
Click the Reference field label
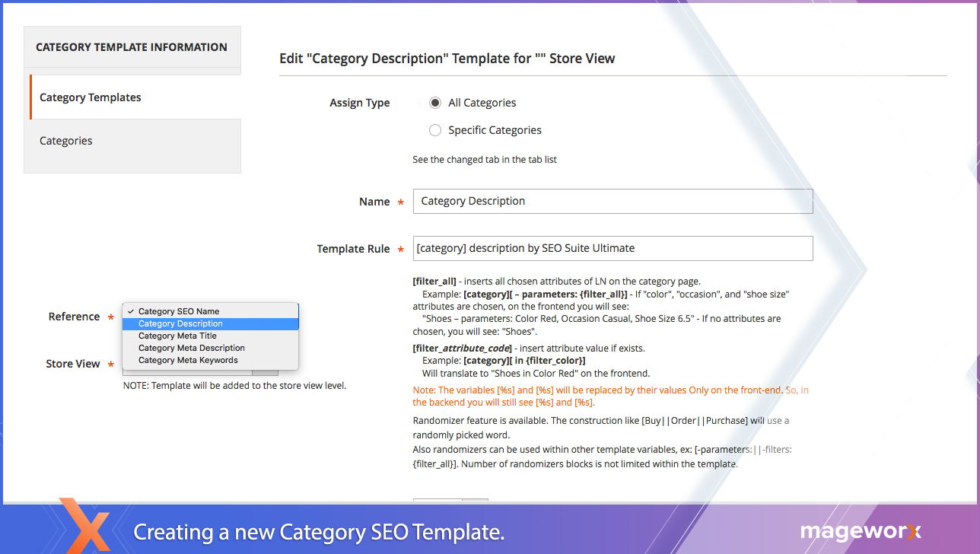coord(74,317)
